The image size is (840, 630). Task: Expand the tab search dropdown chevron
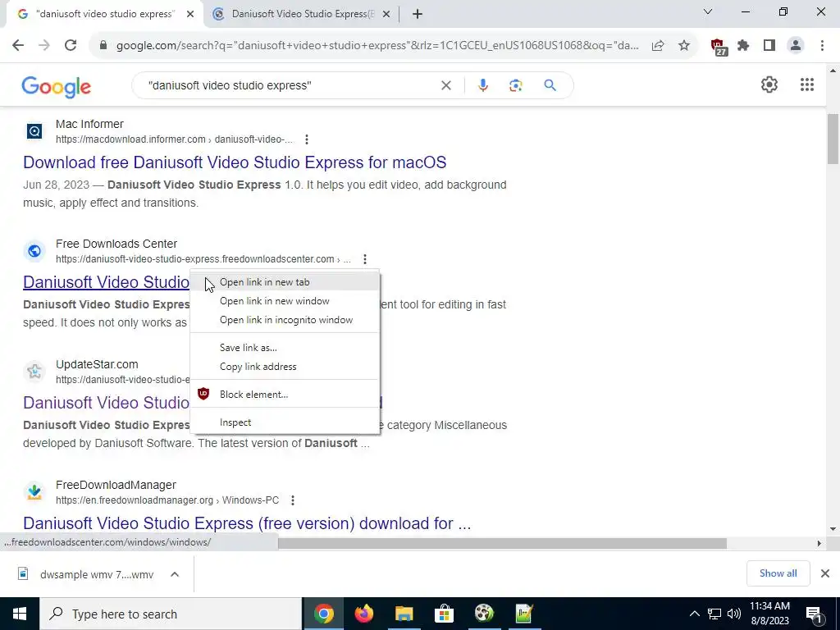coord(707,11)
